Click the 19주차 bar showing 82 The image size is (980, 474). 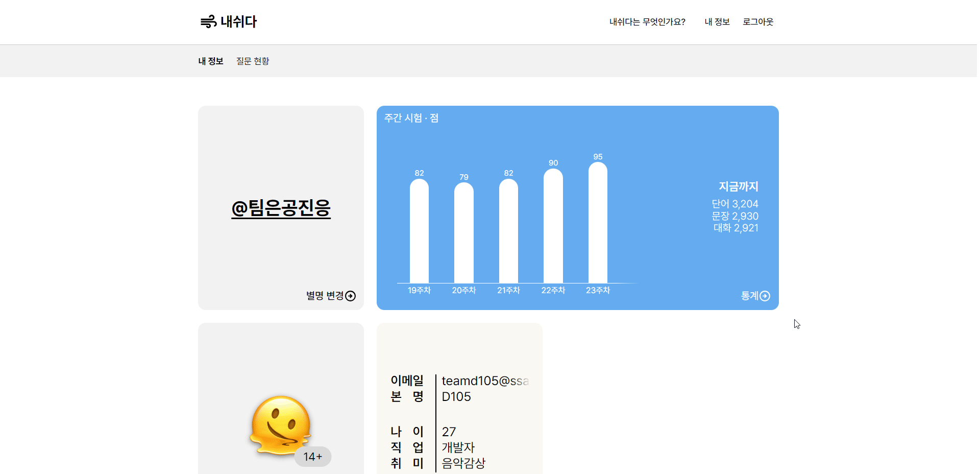pyautogui.click(x=419, y=231)
